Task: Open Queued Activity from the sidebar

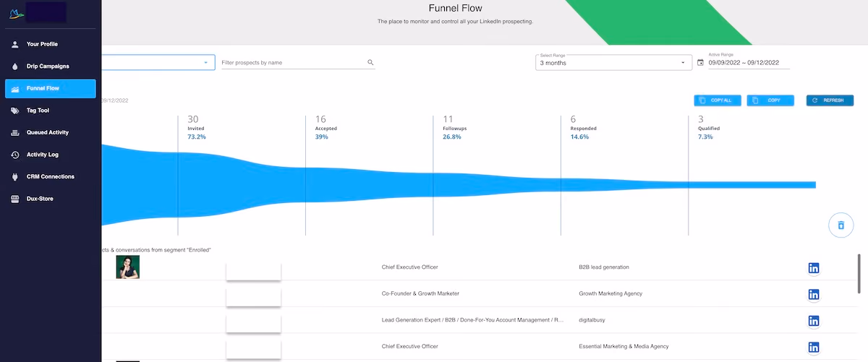Action: (50, 133)
